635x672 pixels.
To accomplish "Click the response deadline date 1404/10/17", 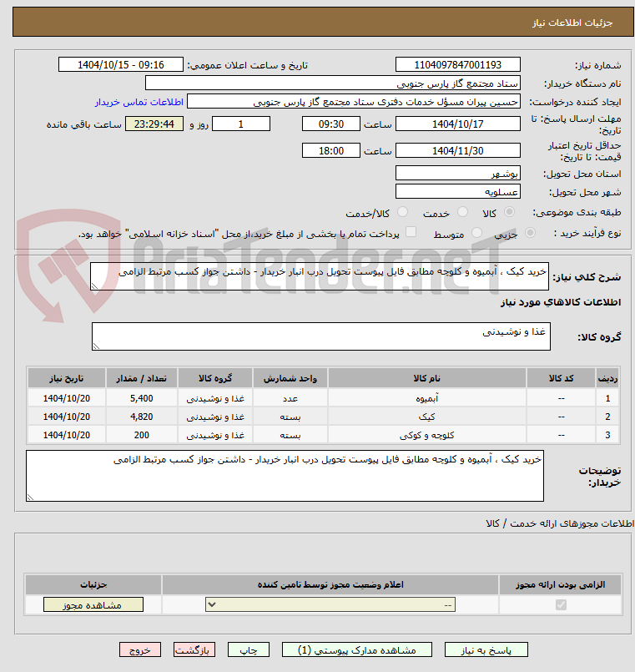I will (x=457, y=124).
